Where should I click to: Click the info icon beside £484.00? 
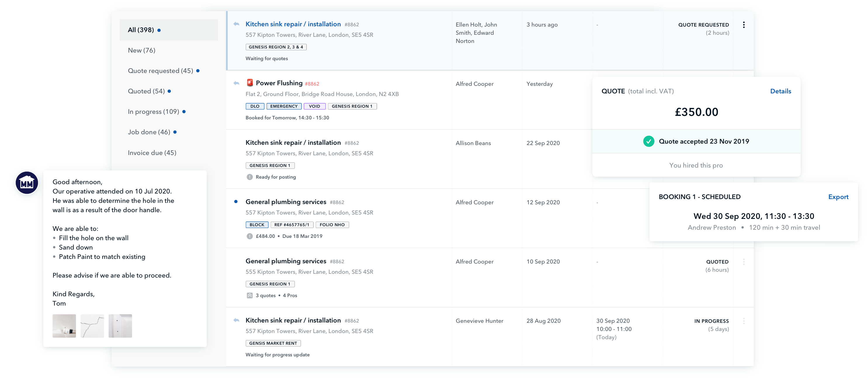tap(249, 236)
